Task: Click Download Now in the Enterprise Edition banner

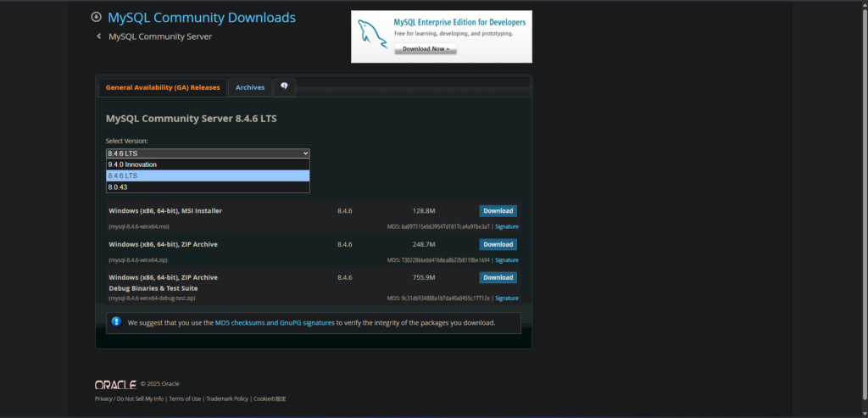Action: (426, 48)
